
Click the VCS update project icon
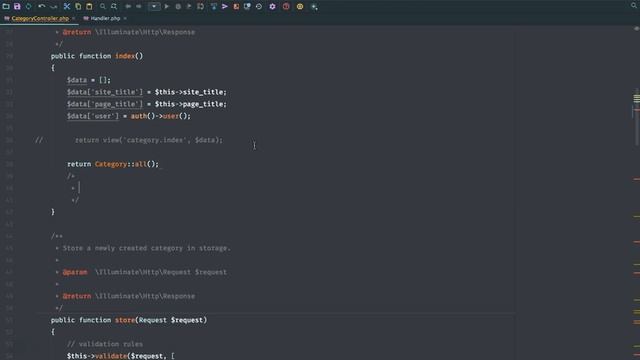[x=214, y=7]
